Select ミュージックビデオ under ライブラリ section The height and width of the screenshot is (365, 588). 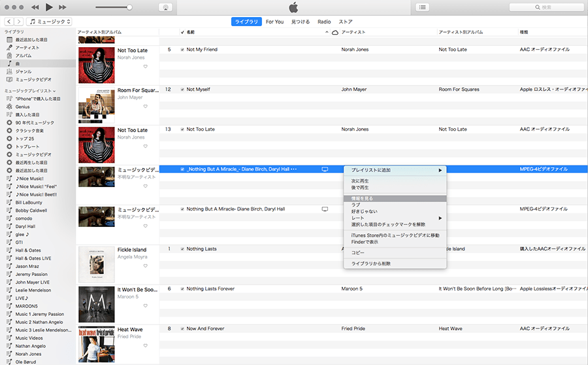pos(33,80)
